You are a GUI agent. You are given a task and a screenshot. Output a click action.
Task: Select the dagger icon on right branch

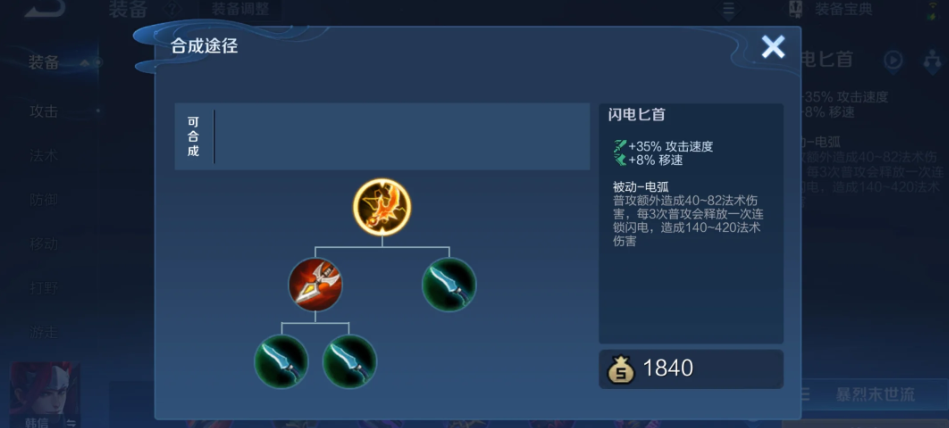449,285
